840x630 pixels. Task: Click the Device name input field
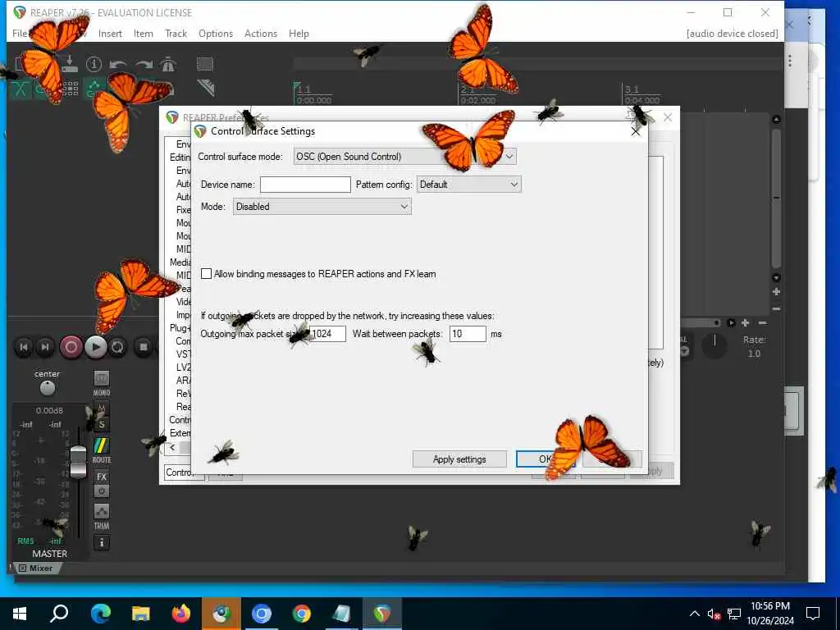coord(305,185)
